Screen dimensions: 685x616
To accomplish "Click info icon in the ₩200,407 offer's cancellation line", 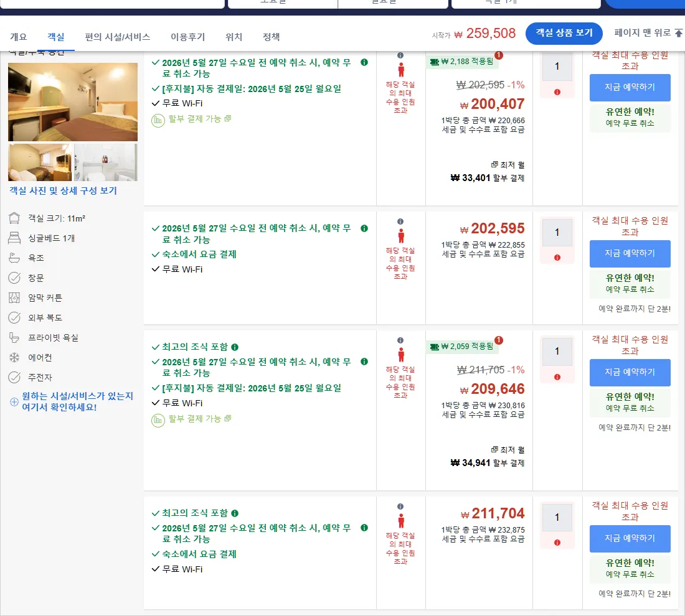I will point(364,62).
